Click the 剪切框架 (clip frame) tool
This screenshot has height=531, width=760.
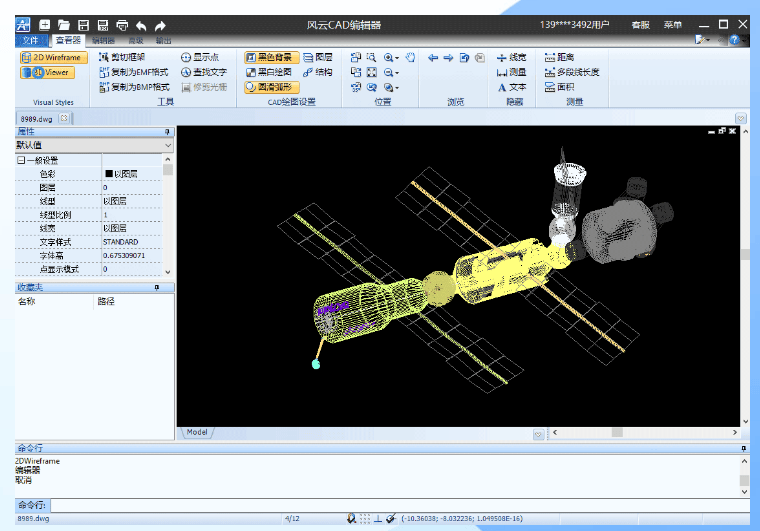122,58
